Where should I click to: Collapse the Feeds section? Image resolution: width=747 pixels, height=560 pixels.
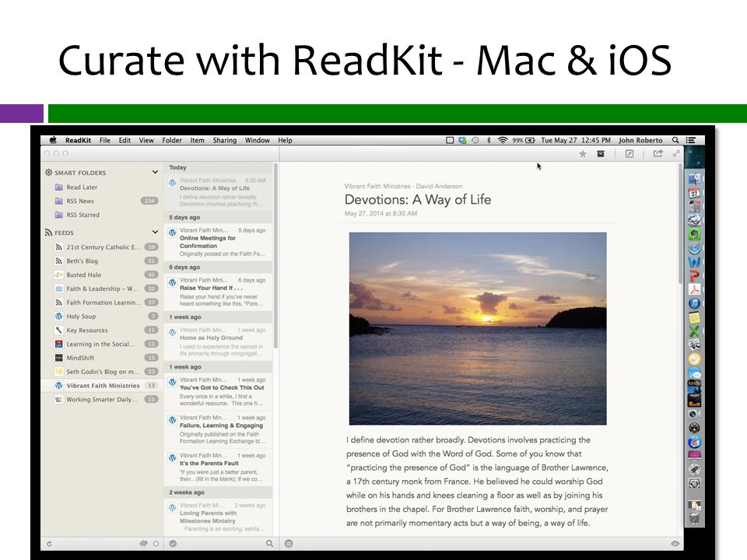tap(155, 232)
